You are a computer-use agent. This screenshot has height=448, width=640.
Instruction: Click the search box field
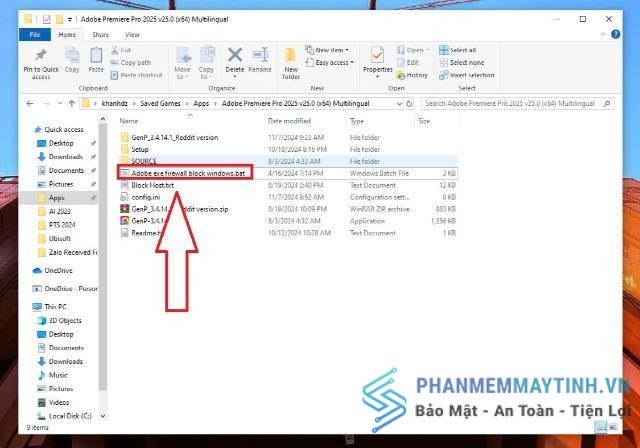point(517,104)
